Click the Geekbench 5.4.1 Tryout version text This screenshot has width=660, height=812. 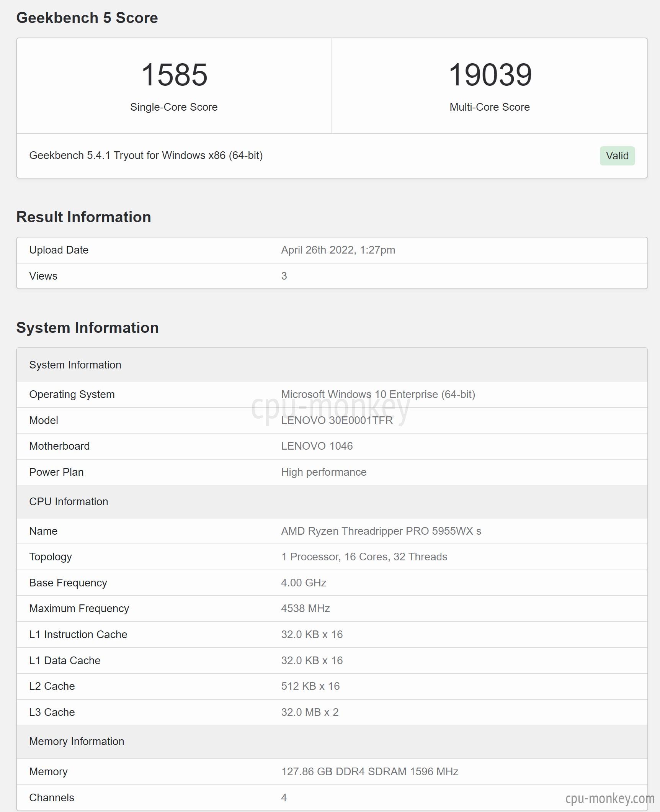[x=146, y=156]
